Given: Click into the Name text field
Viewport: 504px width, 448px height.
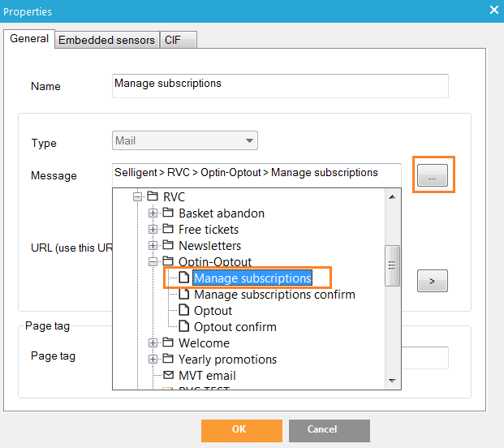Looking at the screenshot, I should [279, 85].
